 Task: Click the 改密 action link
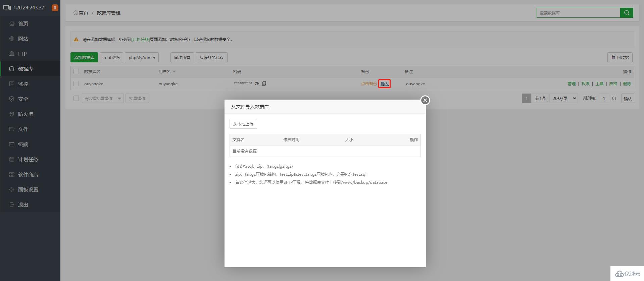tap(613, 84)
